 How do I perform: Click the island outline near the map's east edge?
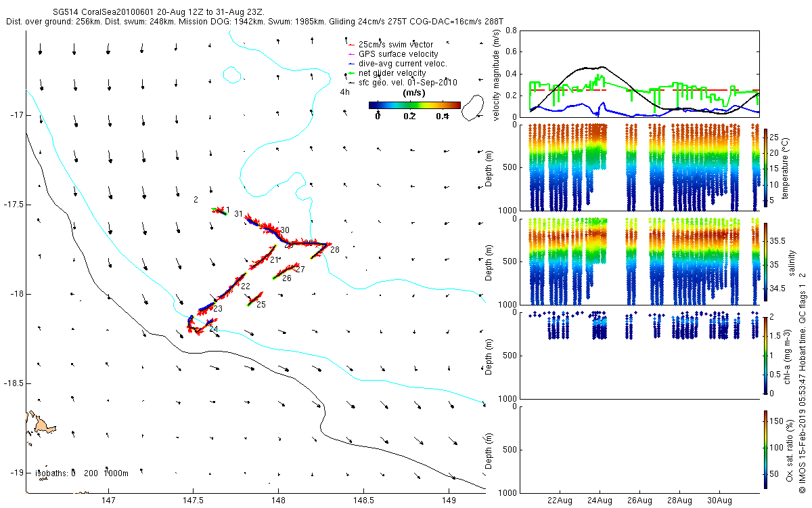[473, 108]
